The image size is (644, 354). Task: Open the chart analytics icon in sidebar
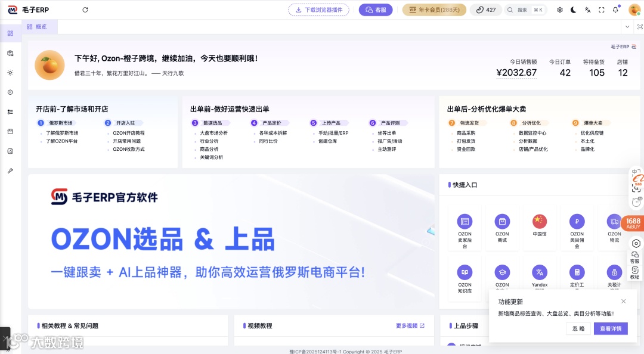(x=10, y=151)
